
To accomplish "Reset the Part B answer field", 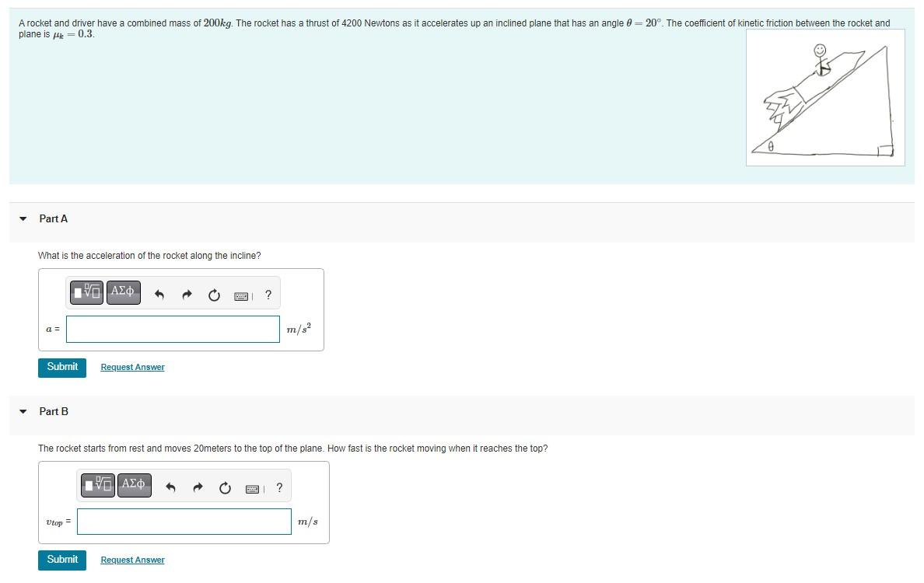I will click(x=225, y=487).
